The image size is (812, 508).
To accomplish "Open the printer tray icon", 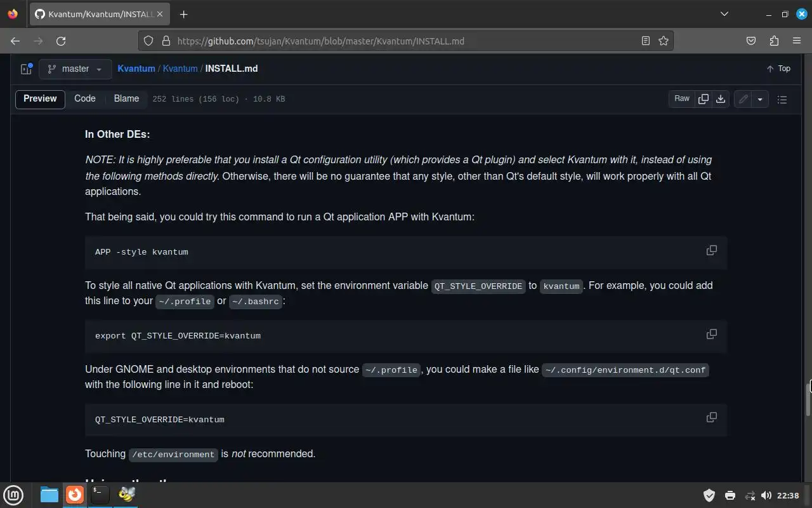I will coord(730,495).
